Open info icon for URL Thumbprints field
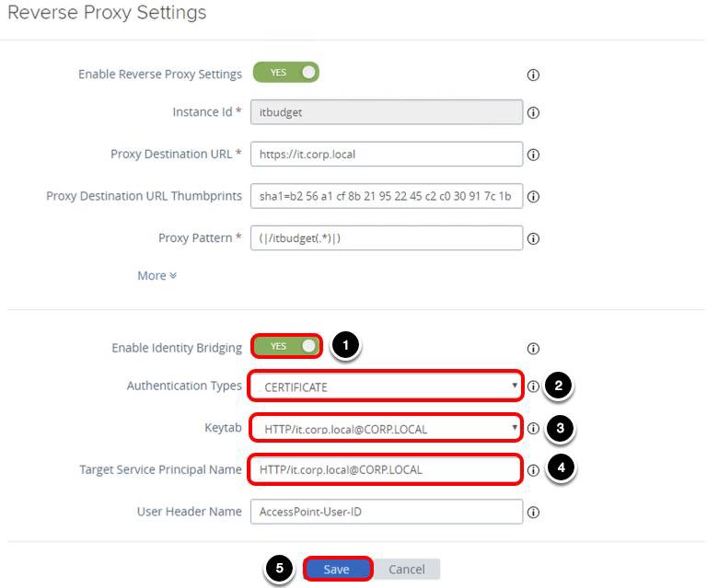This screenshot has height=588, width=707. tap(532, 196)
